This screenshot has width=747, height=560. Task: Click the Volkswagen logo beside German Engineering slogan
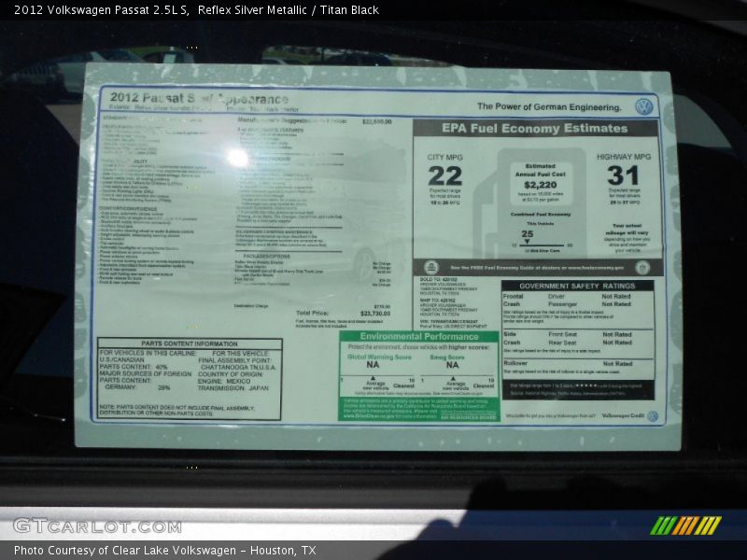pyautogui.click(x=643, y=106)
